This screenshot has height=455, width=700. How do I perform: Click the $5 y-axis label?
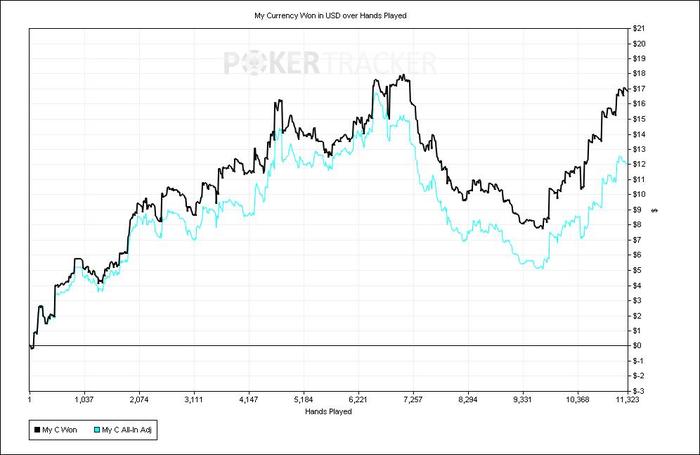638,270
